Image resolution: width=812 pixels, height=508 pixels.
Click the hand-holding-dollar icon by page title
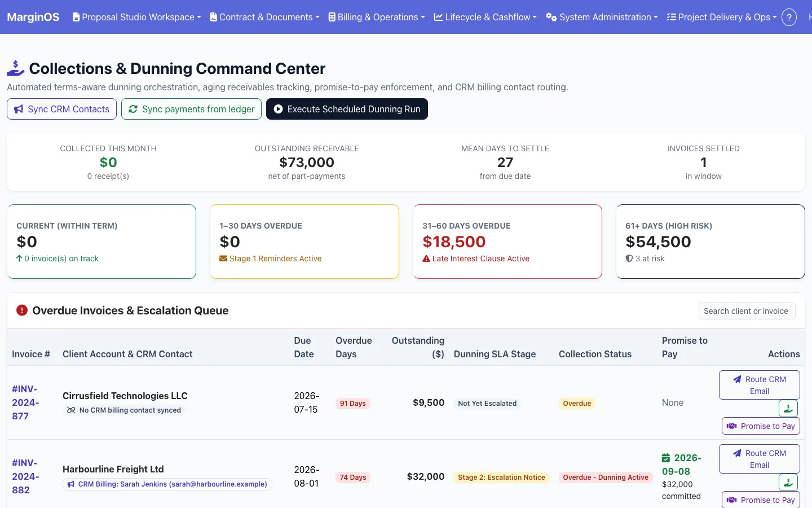pos(15,68)
